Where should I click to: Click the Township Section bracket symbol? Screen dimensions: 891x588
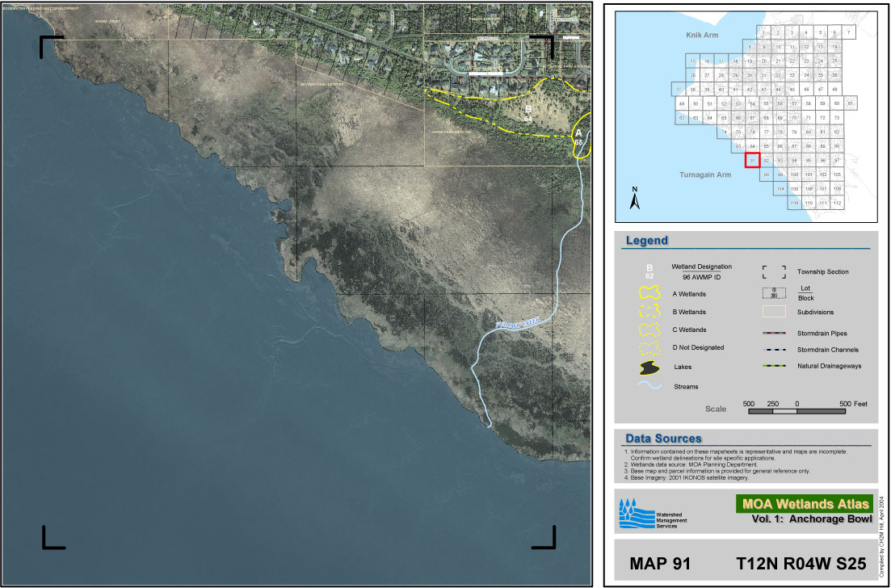[x=774, y=272]
